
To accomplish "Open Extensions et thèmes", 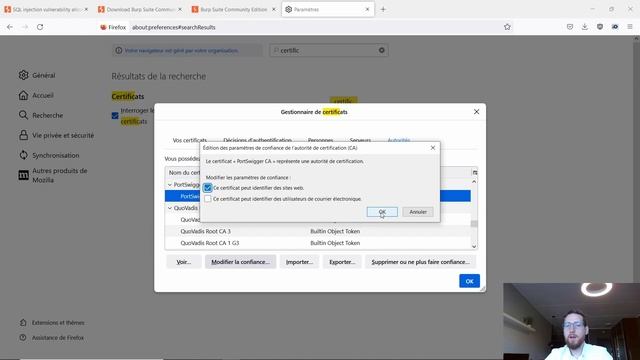I will click(x=52, y=322).
